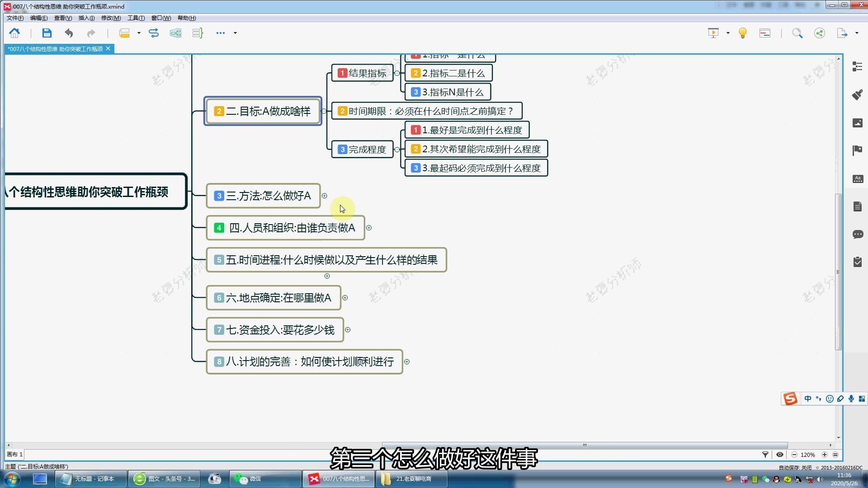Viewport: 868px width, 488px height.
Task: Redo the last action
Action: point(91,33)
